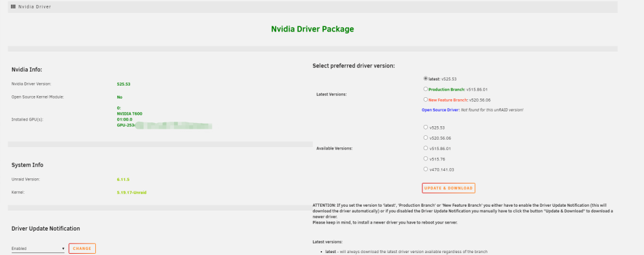Click the Open Source Kernel Module 'No' value
The width and height of the screenshot is (644, 255).
coord(120,97)
